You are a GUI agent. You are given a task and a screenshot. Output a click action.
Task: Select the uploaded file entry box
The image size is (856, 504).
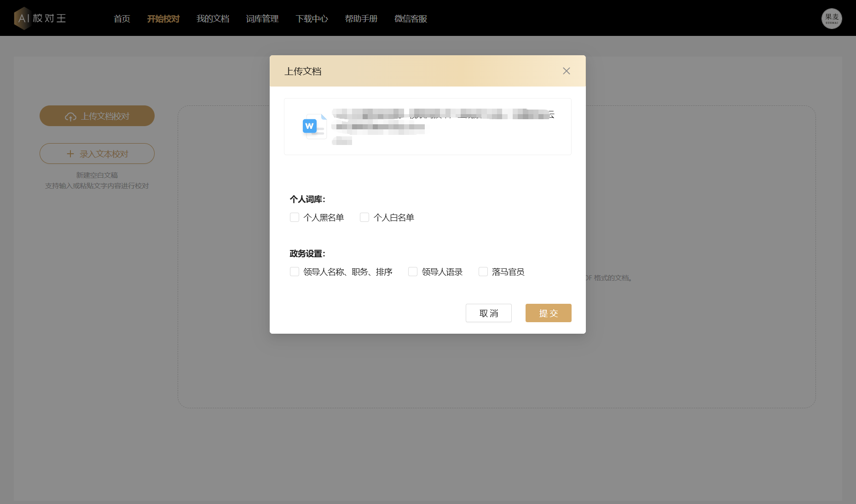(428, 127)
